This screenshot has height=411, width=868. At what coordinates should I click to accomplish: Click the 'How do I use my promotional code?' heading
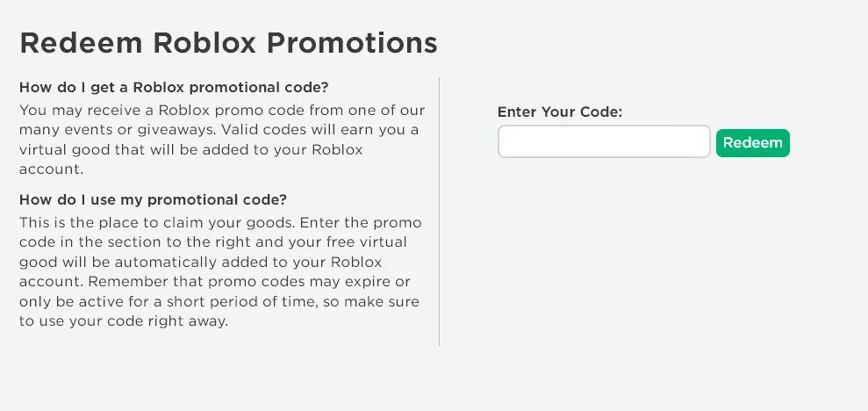click(153, 199)
